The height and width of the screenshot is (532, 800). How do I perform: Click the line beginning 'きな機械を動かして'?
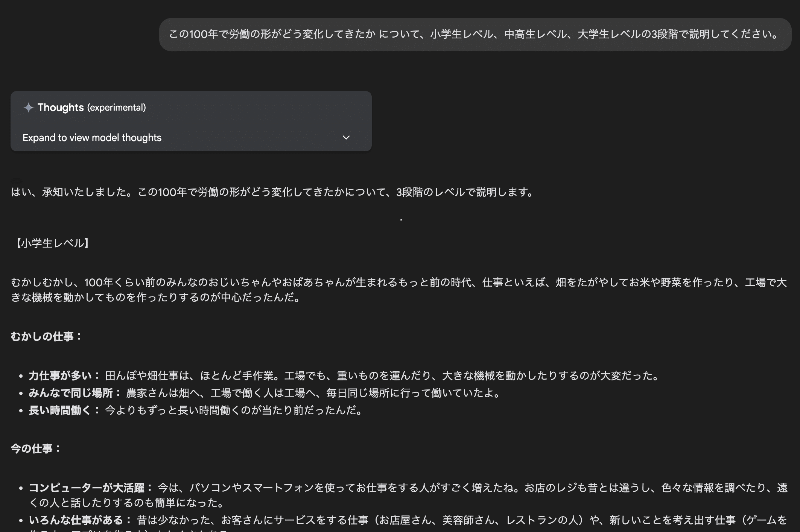tap(156, 298)
